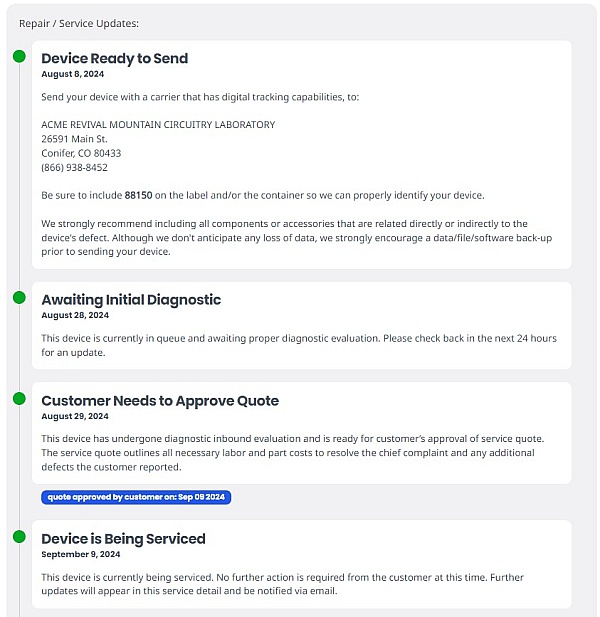Click the ACME Revival Mountain Circuitry Laboratory name
Image resolution: width=600 pixels, height=617 pixels.
click(158, 125)
